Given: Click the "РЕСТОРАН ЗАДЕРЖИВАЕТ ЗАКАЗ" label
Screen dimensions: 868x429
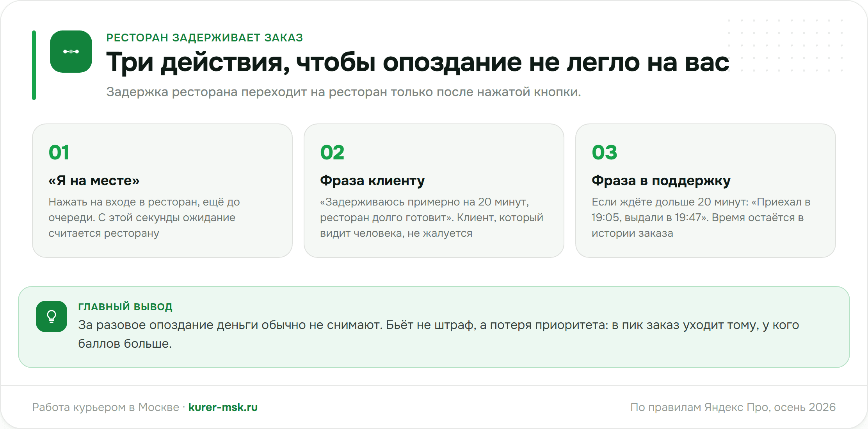Looking at the screenshot, I should click(205, 38).
